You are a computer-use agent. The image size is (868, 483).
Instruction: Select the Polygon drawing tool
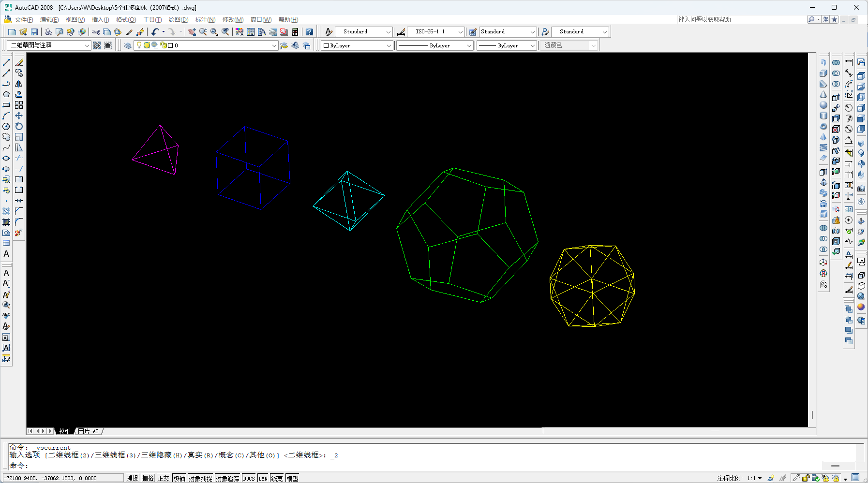pyautogui.click(x=6, y=94)
